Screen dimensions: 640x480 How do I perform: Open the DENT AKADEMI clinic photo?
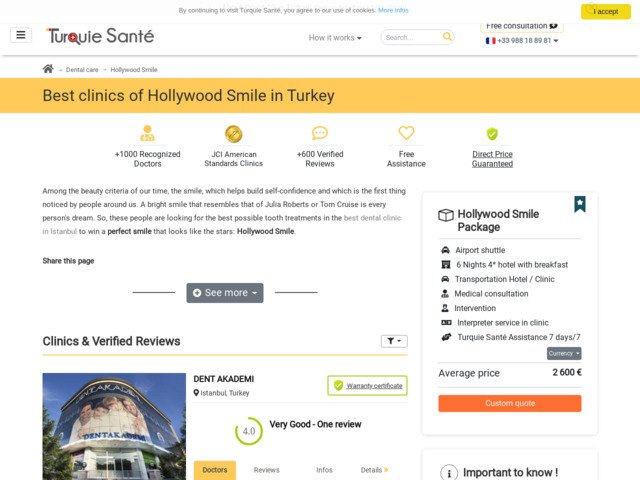[114, 426]
